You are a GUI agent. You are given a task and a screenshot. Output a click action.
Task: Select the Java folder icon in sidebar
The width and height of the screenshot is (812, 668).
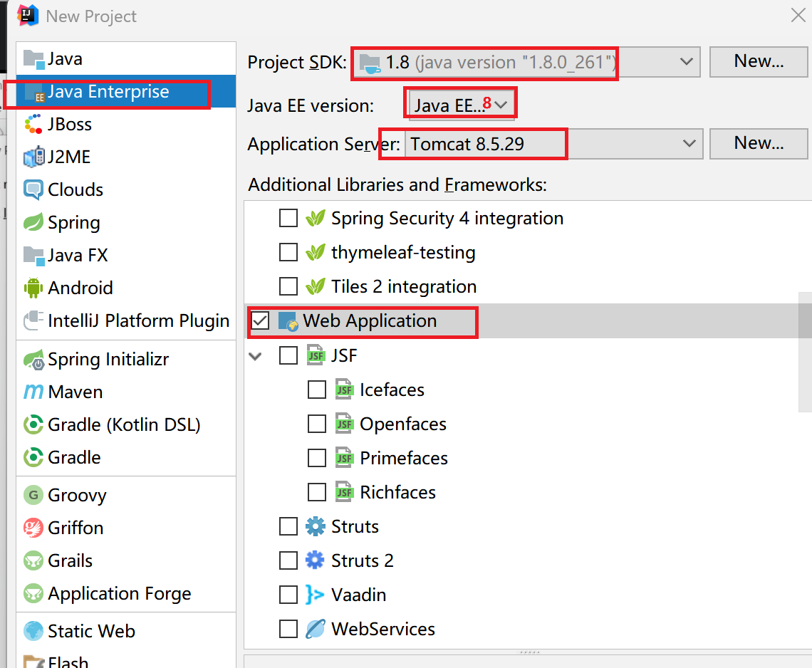coord(33,60)
